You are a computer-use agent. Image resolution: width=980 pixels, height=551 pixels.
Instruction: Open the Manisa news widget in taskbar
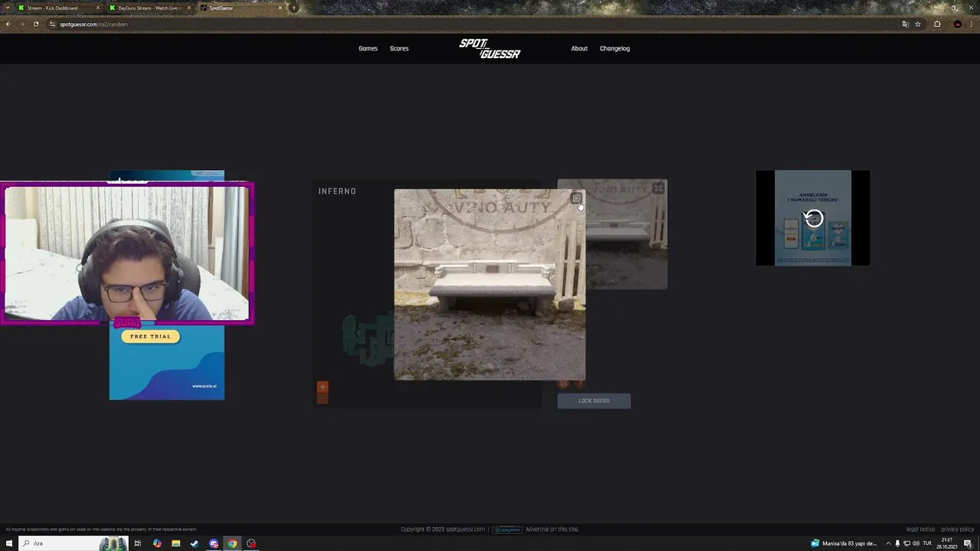coord(844,543)
